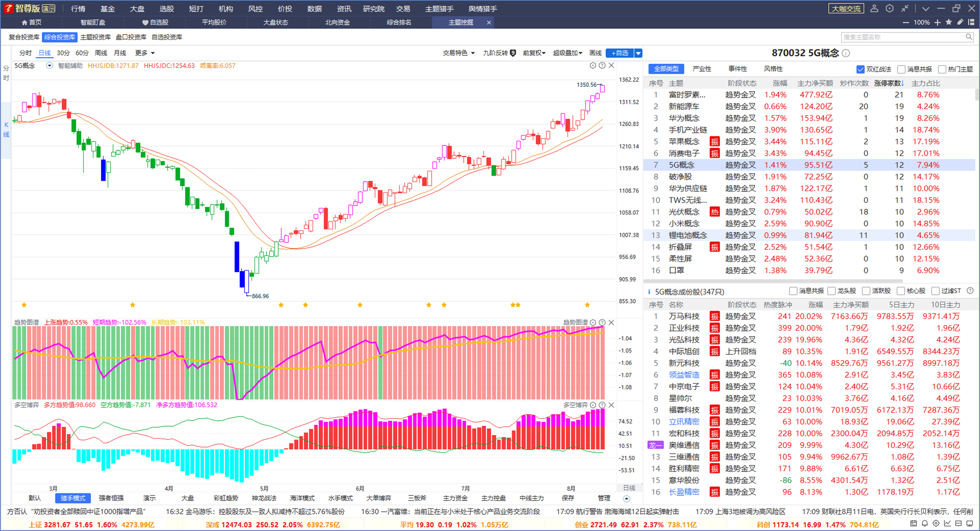980x531 pixels.
Task: Click the theme list horizontal scrollbar
Action: 773,281
